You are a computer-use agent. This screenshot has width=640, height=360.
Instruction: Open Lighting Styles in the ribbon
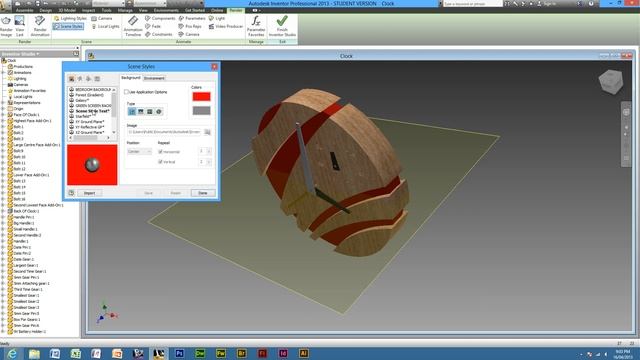point(70,18)
